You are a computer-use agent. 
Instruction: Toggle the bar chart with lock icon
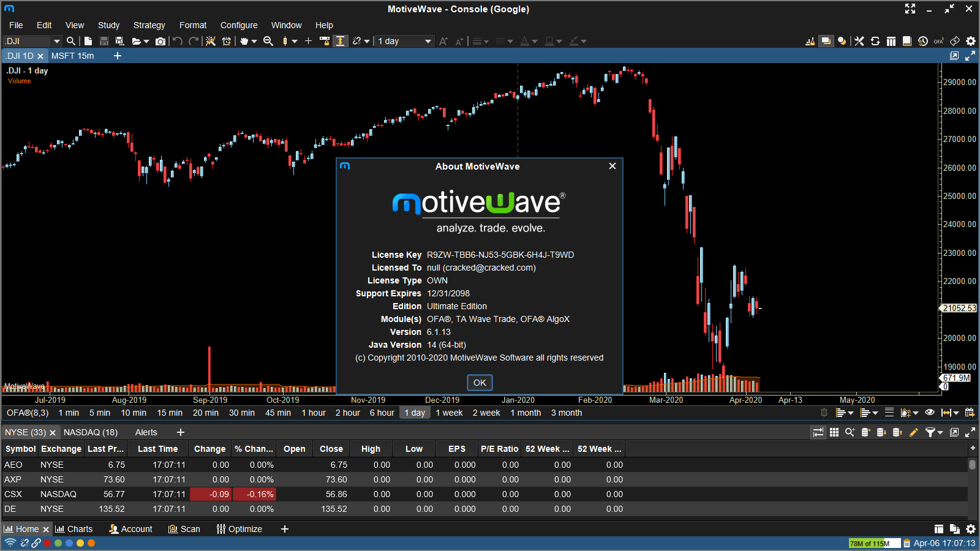810,41
